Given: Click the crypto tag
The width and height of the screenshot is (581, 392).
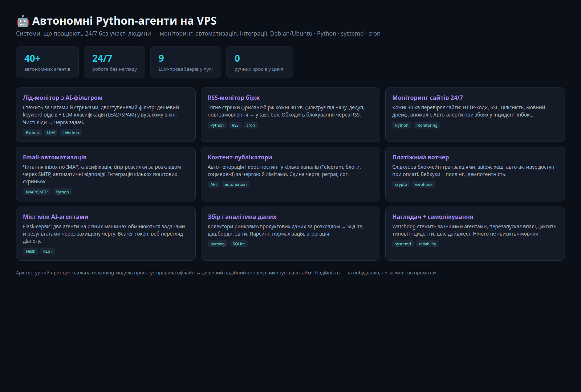Looking at the screenshot, I should click(x=401, y=184).
